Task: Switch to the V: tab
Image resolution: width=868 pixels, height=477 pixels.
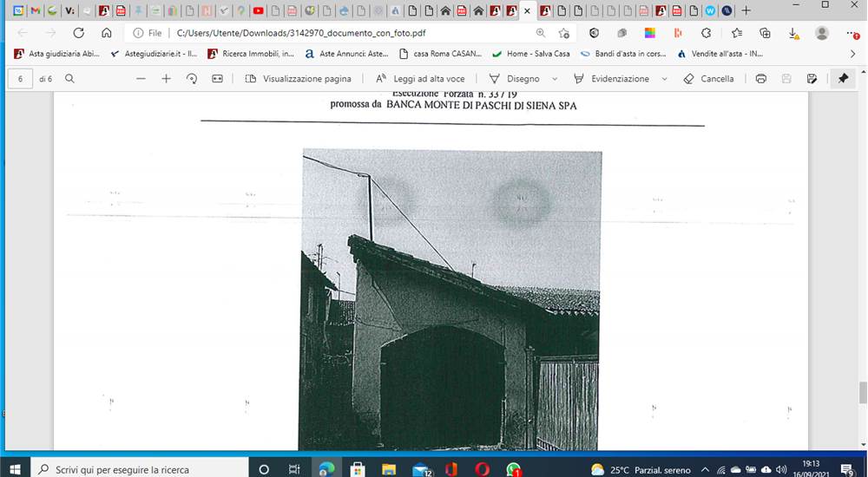Action: click(x=69, y=10)
